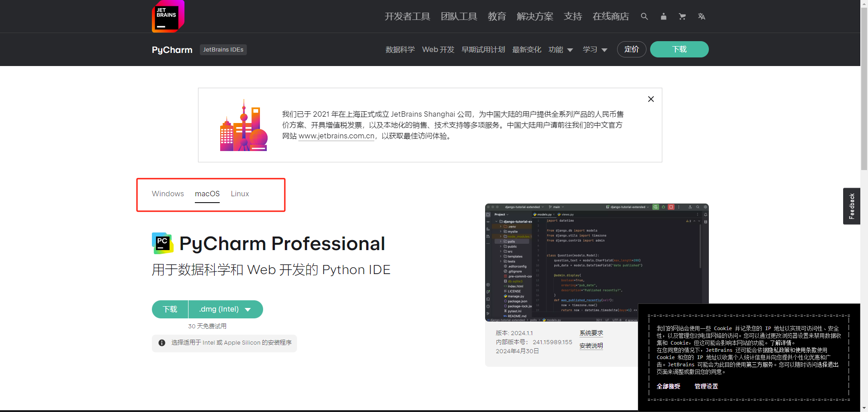Click the page vertical scrollbar thumb
868x412 pixels.
pyautogui.click(x=864, y=88)
